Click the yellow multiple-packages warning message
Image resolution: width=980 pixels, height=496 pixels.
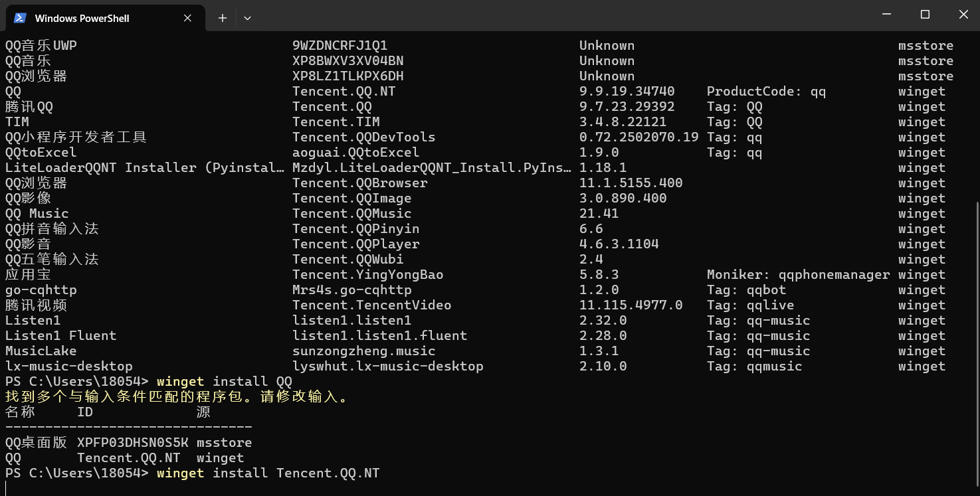click(x=177, y=397)
